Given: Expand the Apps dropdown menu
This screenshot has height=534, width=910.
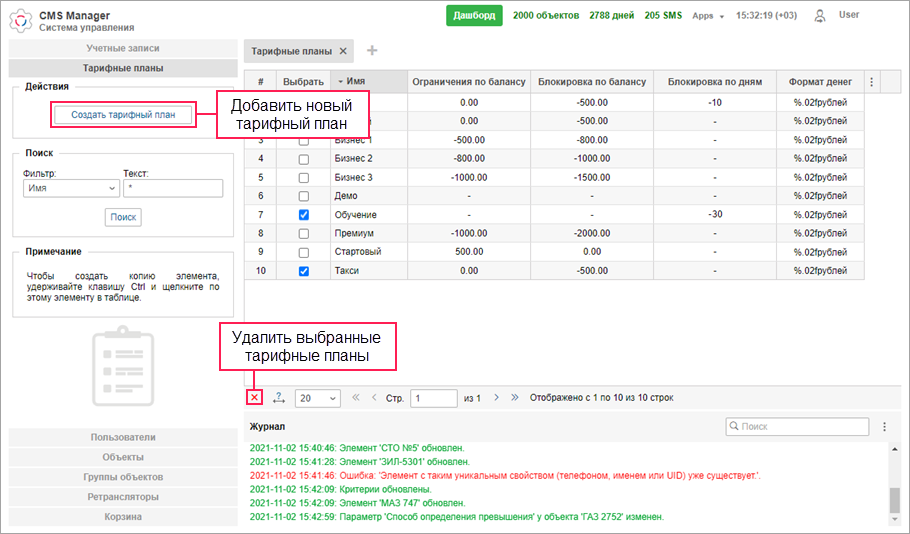Looking at the screenshot, I should (x=708, y=16).
